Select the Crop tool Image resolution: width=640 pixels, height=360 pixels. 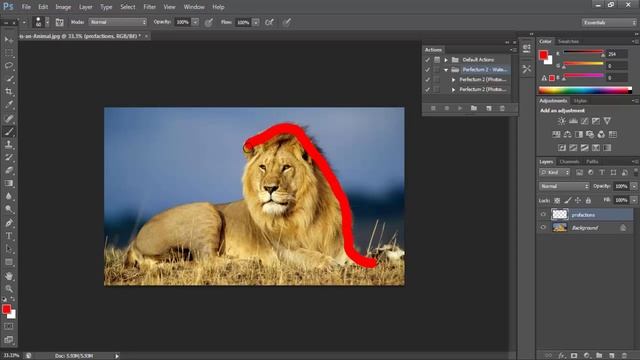[9, 91]
